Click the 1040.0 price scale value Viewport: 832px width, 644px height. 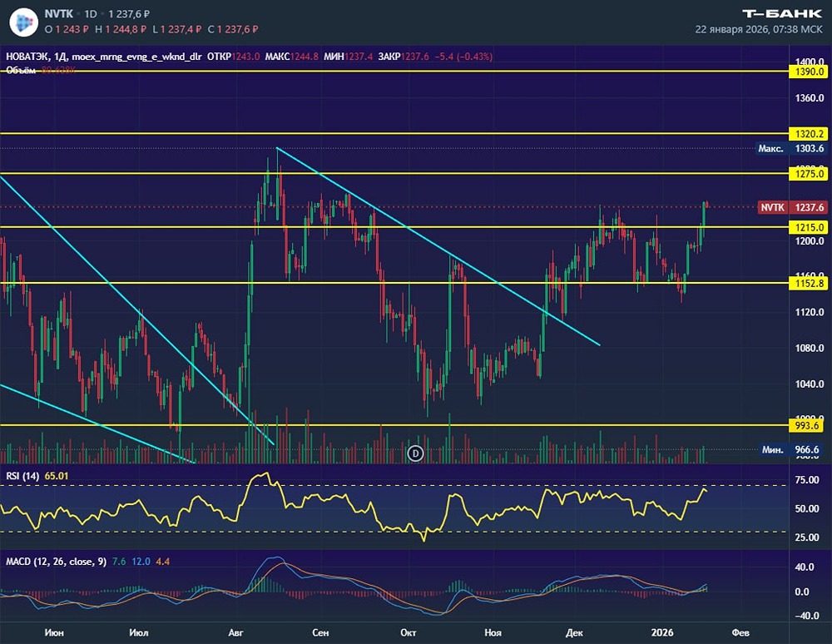[x=810, y=384]
